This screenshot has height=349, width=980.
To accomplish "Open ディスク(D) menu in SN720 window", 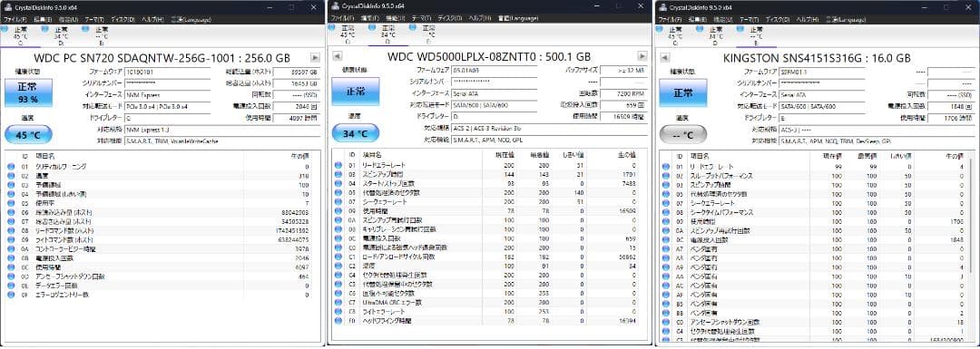I will (123, 20).
